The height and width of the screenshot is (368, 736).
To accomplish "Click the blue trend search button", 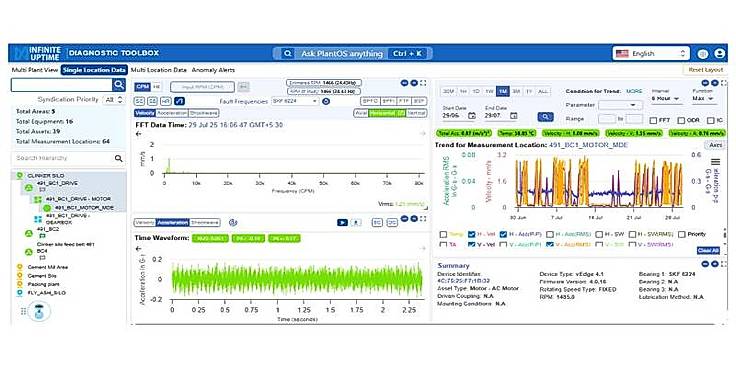I will [545, 116].
